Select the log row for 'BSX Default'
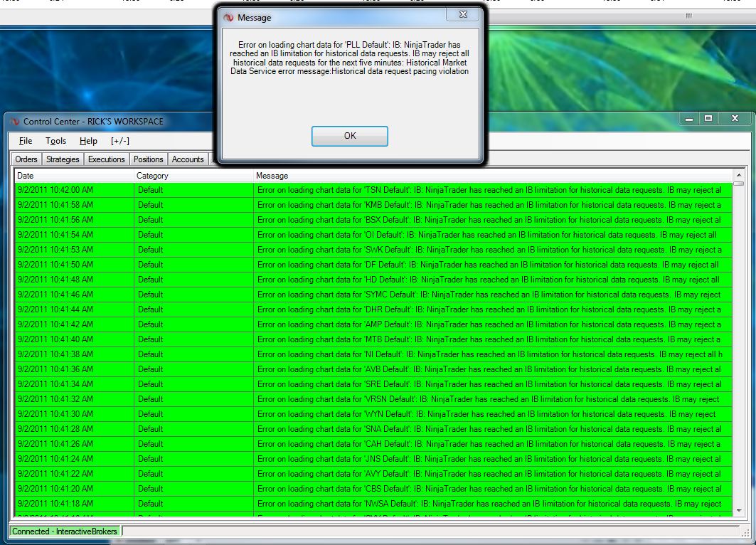756x545 pixels. tap(373, 220)
